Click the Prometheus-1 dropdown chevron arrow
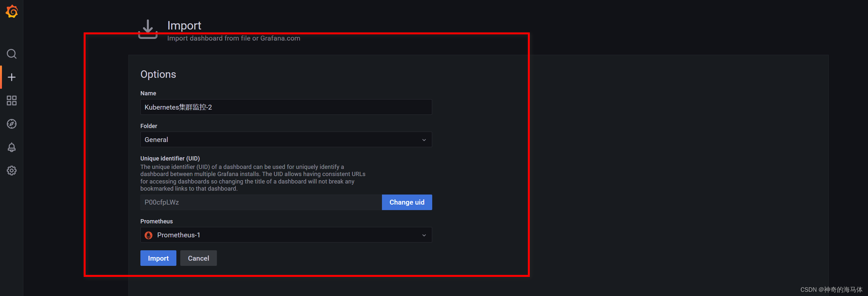The width and height of the screenshot is (868, 296). click(424, 235)
